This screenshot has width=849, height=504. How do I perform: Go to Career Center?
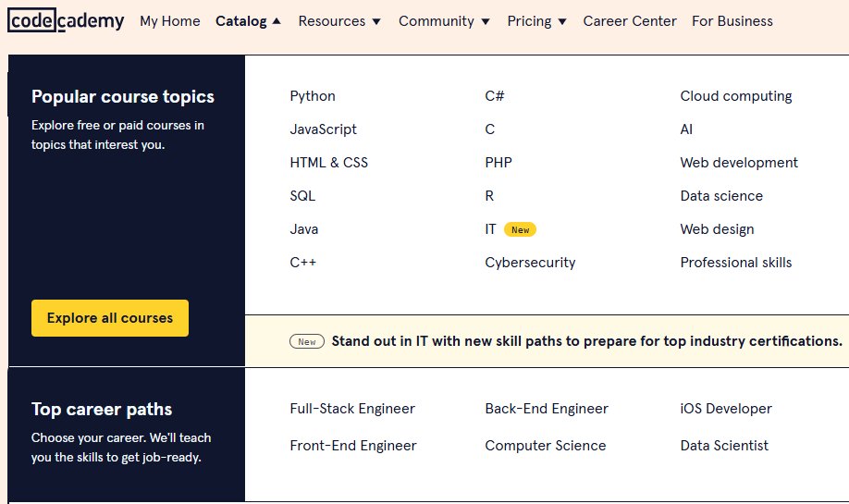point(630,21)
